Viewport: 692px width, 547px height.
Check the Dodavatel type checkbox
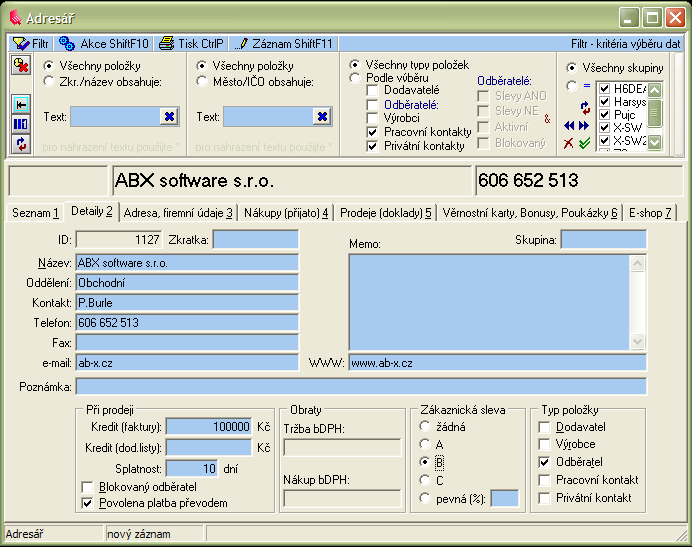pyautogui.click(x=545, y=427)
